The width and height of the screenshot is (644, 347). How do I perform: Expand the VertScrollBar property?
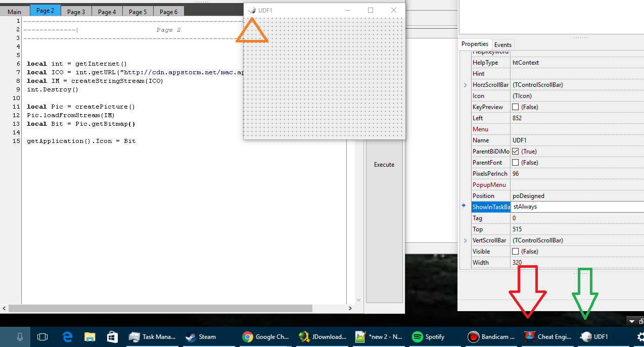tap(465, 240)
